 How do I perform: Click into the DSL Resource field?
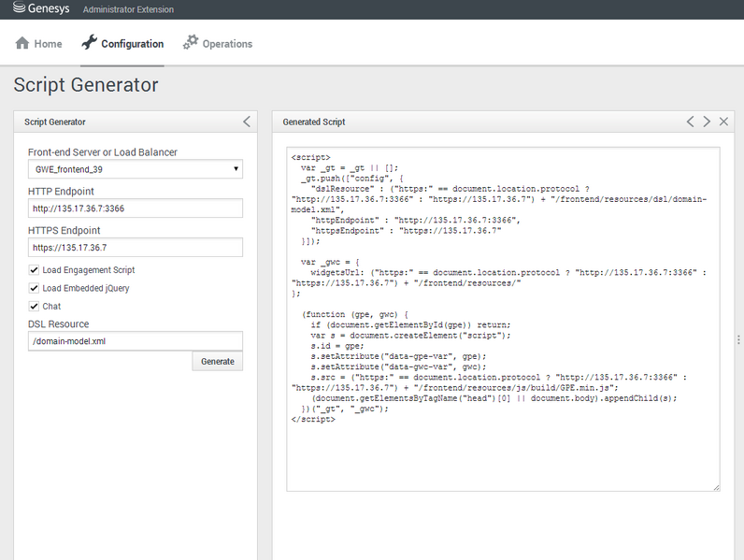[136, 341]
